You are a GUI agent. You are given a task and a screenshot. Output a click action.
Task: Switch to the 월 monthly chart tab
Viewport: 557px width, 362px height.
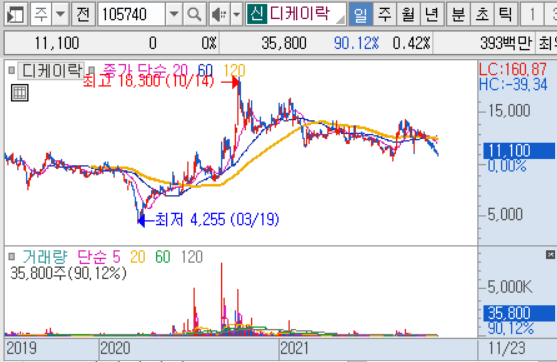408,14
